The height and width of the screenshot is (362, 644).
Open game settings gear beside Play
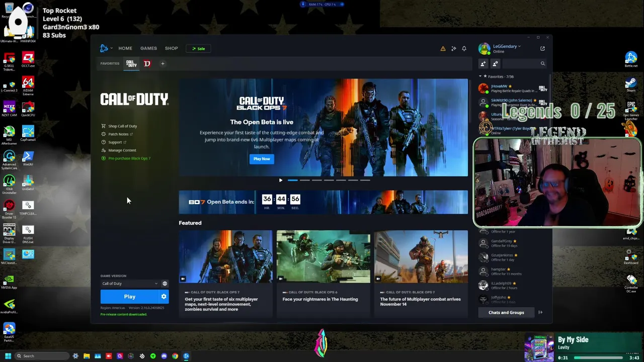tap(164, 297)
